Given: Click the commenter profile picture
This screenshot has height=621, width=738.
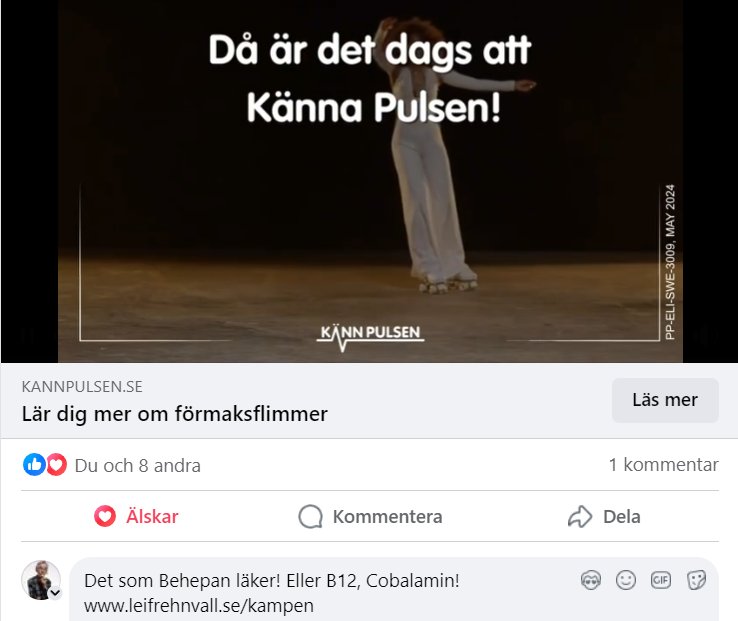Looking at the screenshot, I should [41, 580].
